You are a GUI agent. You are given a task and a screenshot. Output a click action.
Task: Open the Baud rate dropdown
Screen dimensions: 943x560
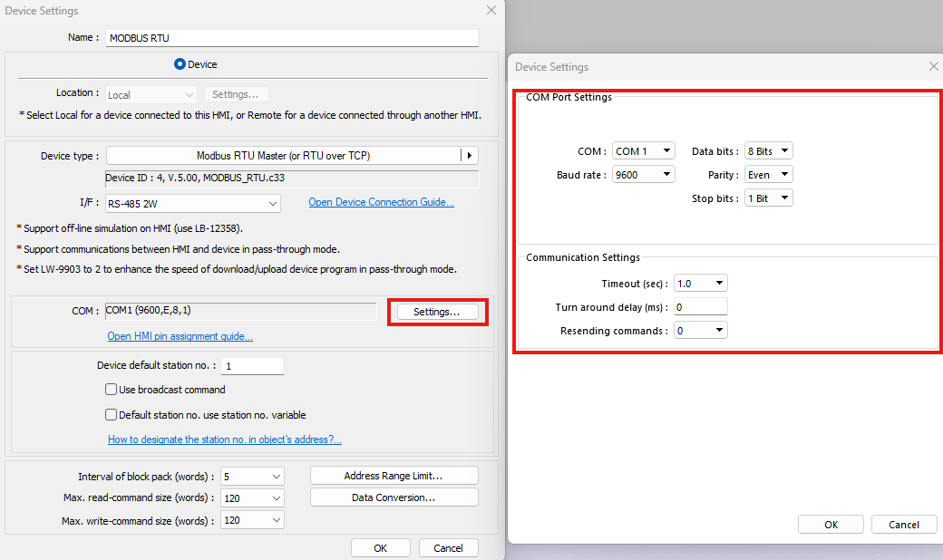tap(643, 175)
